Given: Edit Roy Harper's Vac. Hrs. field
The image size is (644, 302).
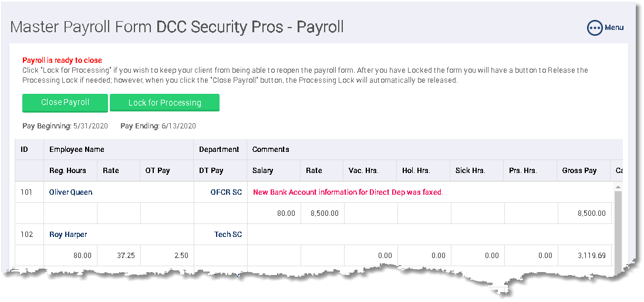Looking at the screenshot, I should 370,256.
